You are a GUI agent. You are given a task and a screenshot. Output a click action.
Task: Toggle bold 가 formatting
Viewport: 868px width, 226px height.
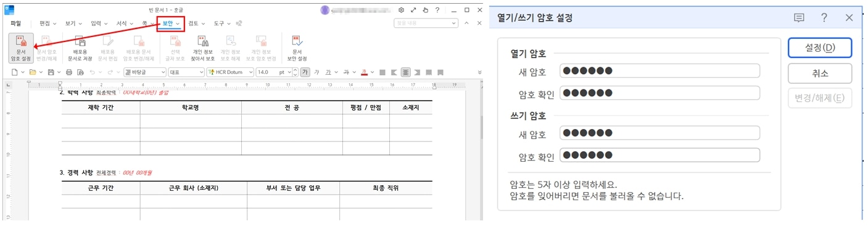(x=305, y=72)
